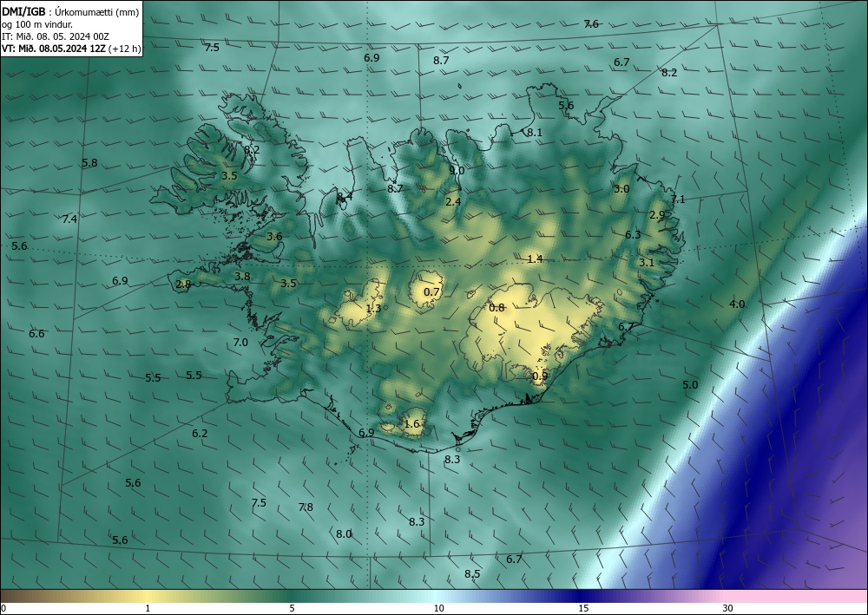Click the map value '7.1'
The height and width of the screenshot is (615, 868).
click(678, 200)
